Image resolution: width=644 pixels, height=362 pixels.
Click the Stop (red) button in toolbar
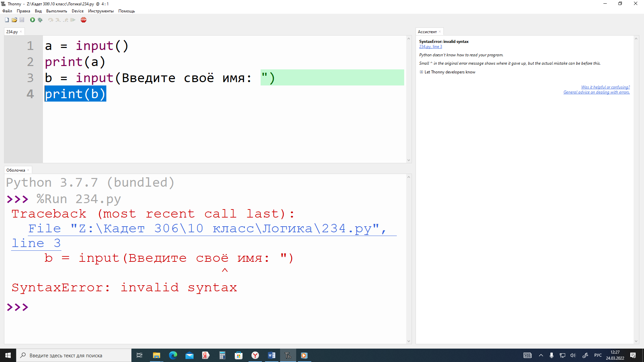click(83, 20)
